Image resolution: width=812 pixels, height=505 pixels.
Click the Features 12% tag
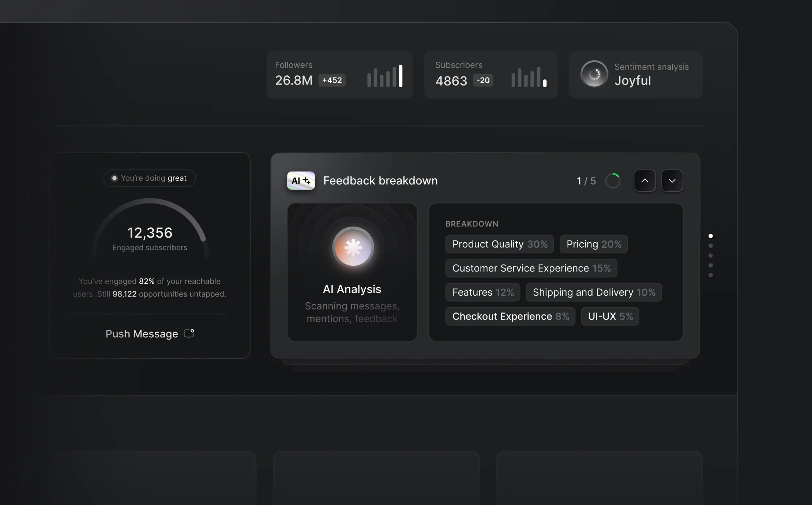click(483, 292)
